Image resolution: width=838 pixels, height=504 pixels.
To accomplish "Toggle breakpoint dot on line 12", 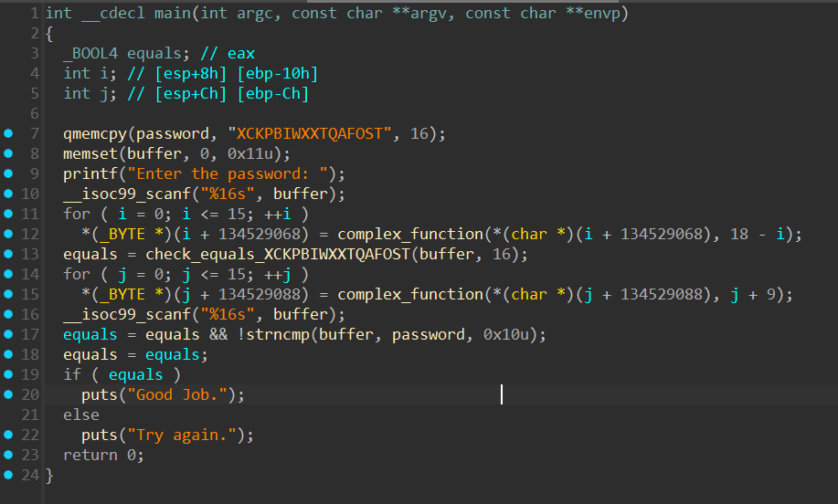I will pos(8,234).
